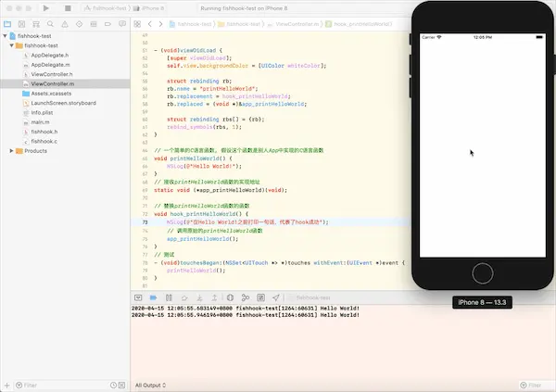Viewport: 556px width, 392px height.
Task: Click the app_printHelloWorld(); call line
Action: point(202,239)
